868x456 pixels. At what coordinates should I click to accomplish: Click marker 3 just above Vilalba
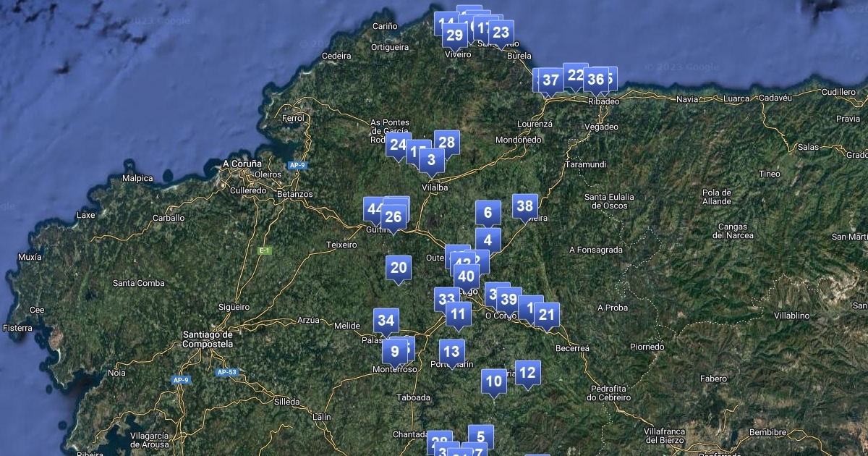(x=432, y=159)
